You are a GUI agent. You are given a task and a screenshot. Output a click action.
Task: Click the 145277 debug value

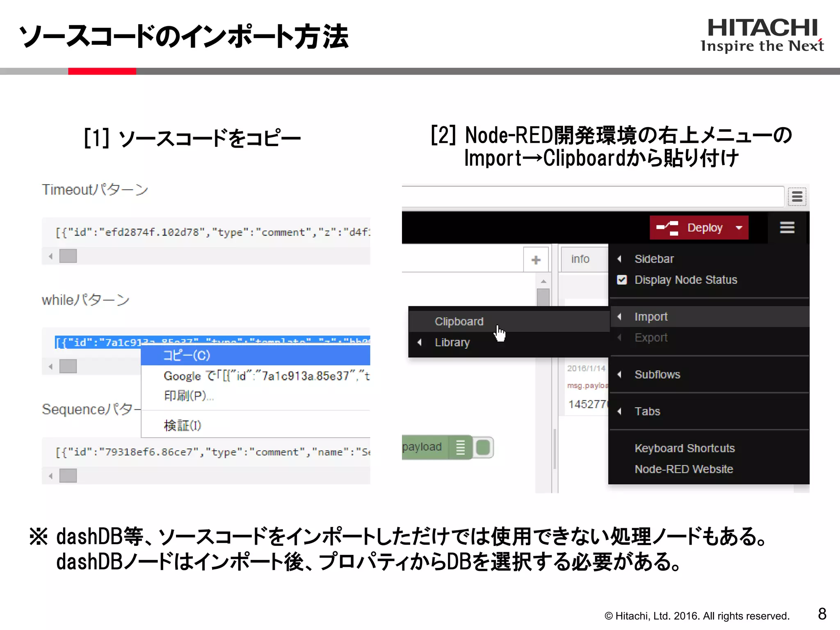click(x=588, y=404)
